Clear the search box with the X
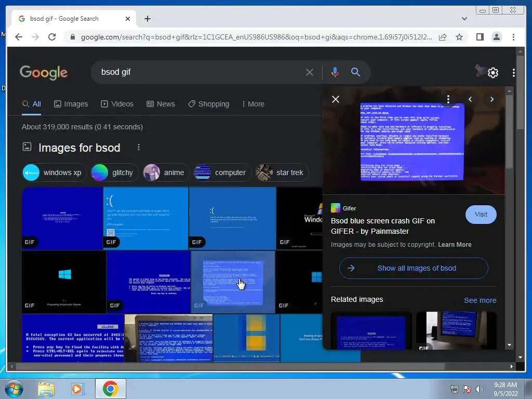Screen dimensions: 532x399 [x=310, y=72]
